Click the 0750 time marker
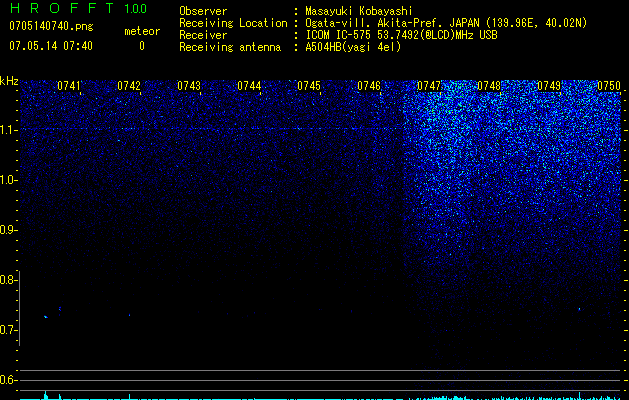 coord(609,86)
